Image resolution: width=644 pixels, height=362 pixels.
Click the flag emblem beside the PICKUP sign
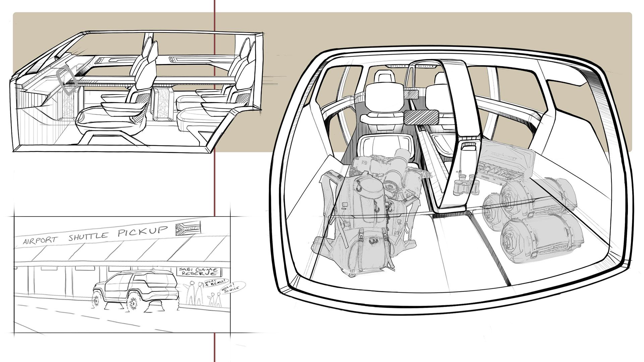coord(188,228)
